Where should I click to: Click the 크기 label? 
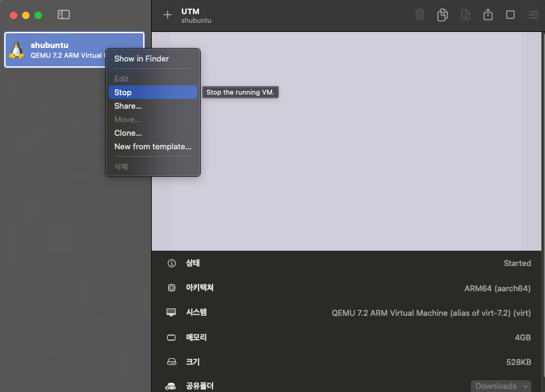193,362
